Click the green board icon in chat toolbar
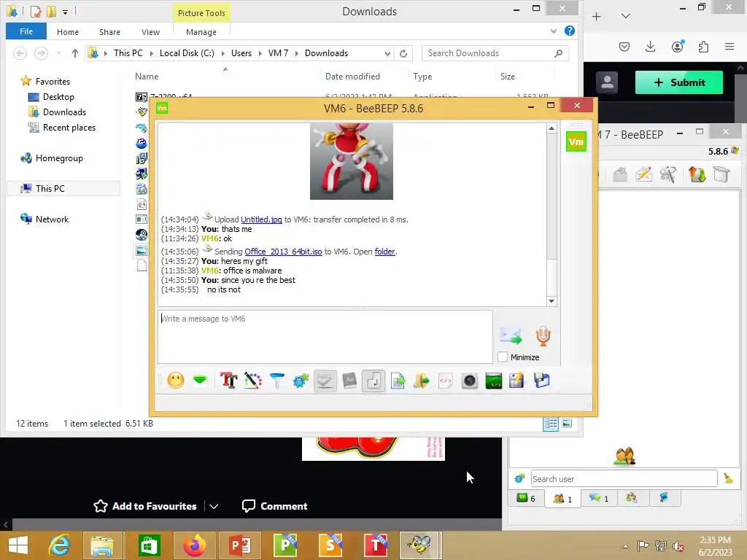 [494, 381]
